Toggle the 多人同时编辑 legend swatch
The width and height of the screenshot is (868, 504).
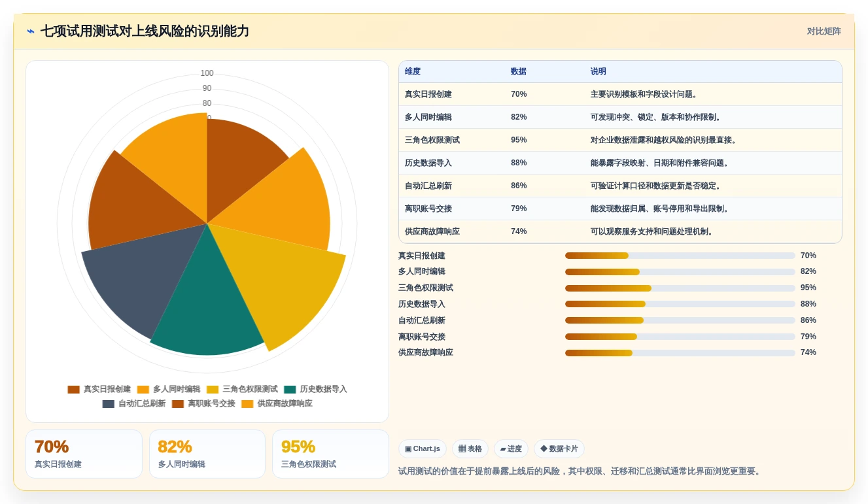pos(143,390)
